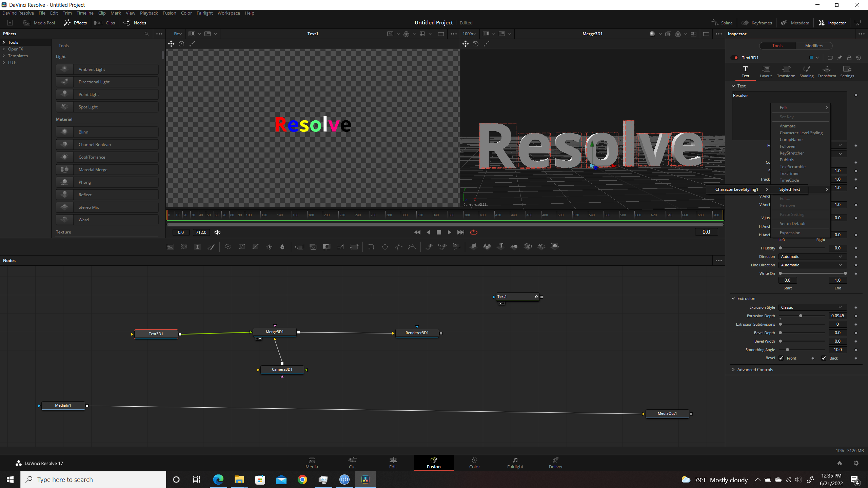The height and width of the screenshot is (488, 868).
Task: Toggle the Media Pool panel
Action: (x=39, y=23)
